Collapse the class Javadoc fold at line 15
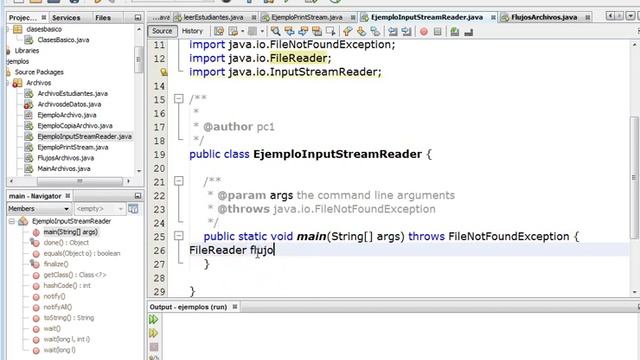The height and width of the screenshot is (360, 640). (x=179, y=99)
